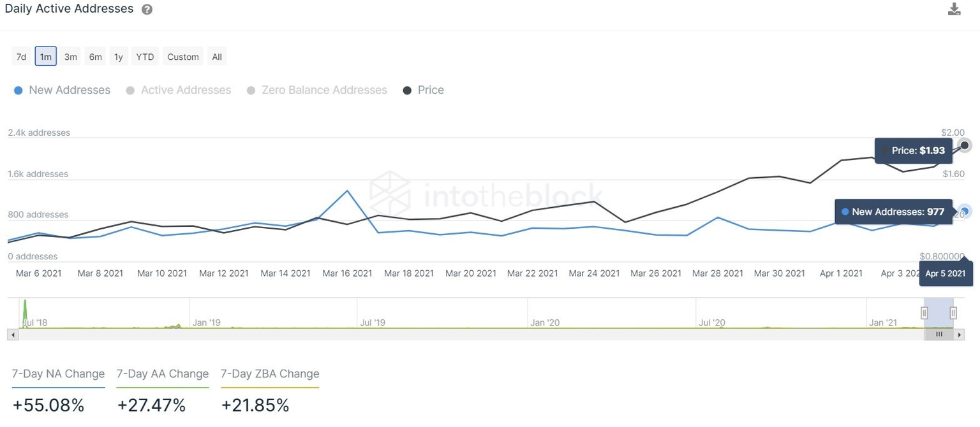Choose the YTD range option
The height and width of the screenshot is (427, 980).
coord(145,57)
